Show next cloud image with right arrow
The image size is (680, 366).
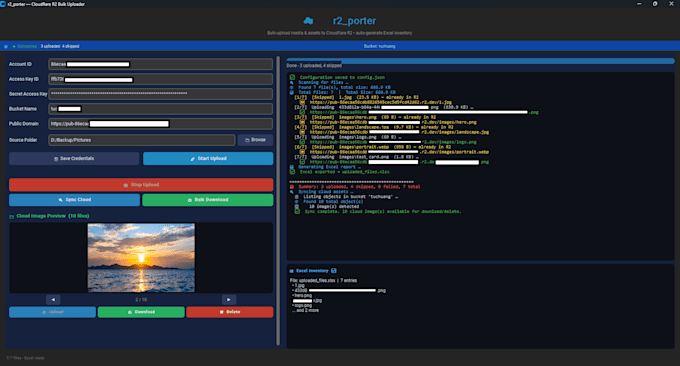[229, 300]
